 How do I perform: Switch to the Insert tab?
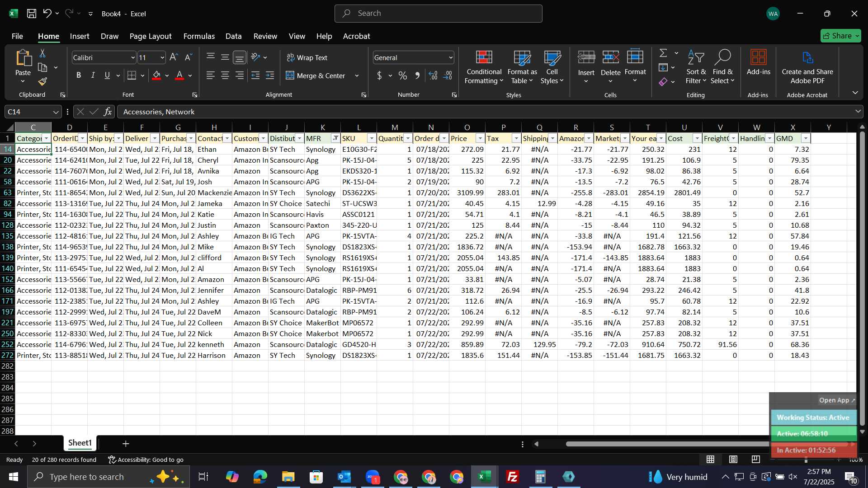[x=80, y=36]
